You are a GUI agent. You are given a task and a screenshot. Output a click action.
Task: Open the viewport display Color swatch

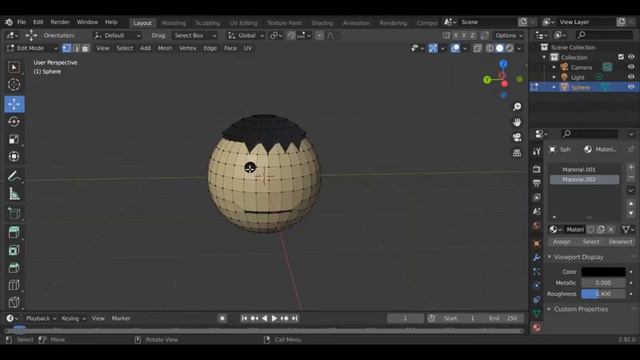pyautogui.click(x=603, y=271)
